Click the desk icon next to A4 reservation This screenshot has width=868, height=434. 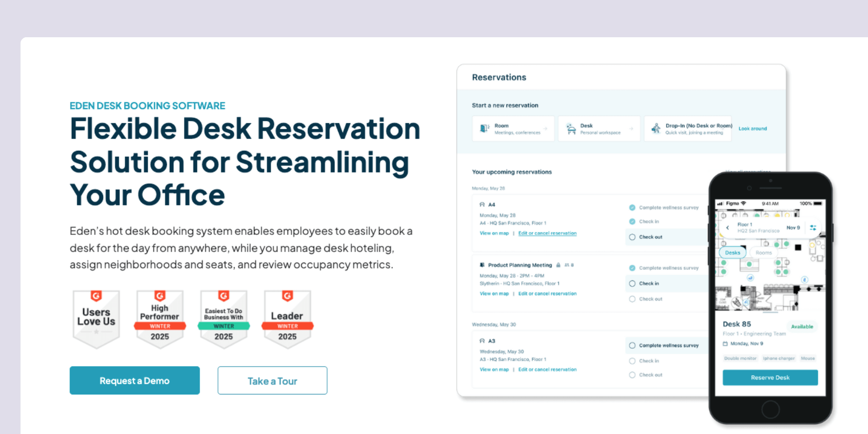(482, 205)
